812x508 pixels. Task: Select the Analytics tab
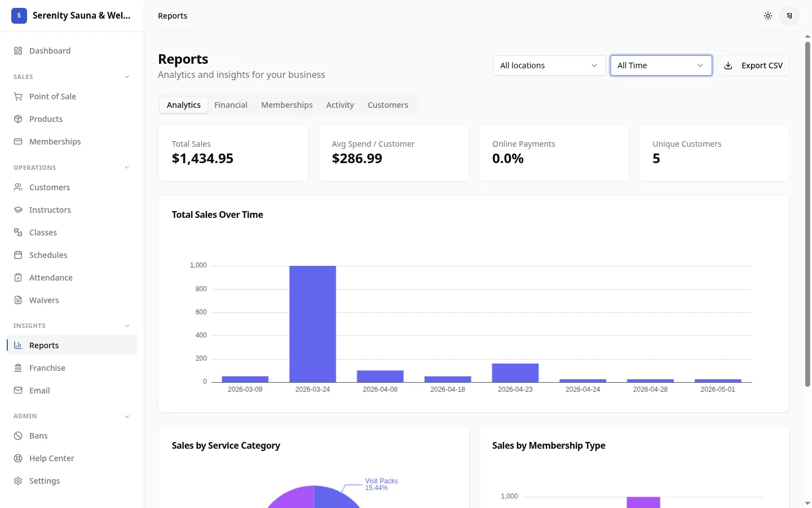coord(184,105)
